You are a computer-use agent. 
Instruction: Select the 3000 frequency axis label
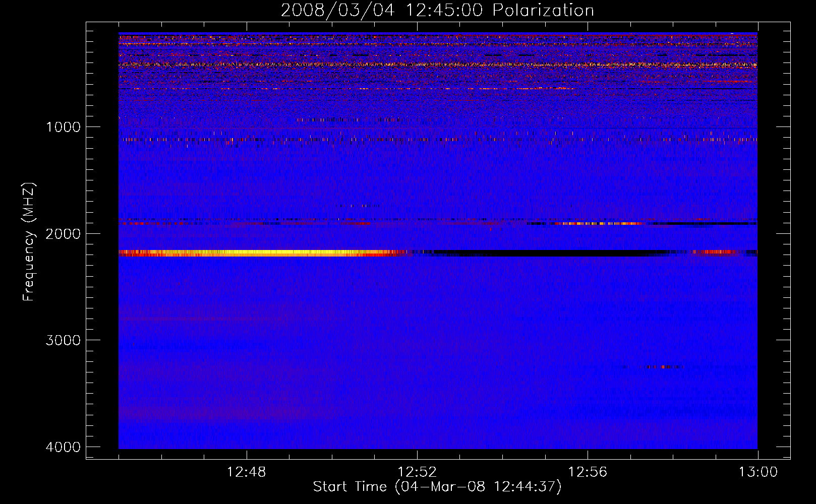coord(63,340)
